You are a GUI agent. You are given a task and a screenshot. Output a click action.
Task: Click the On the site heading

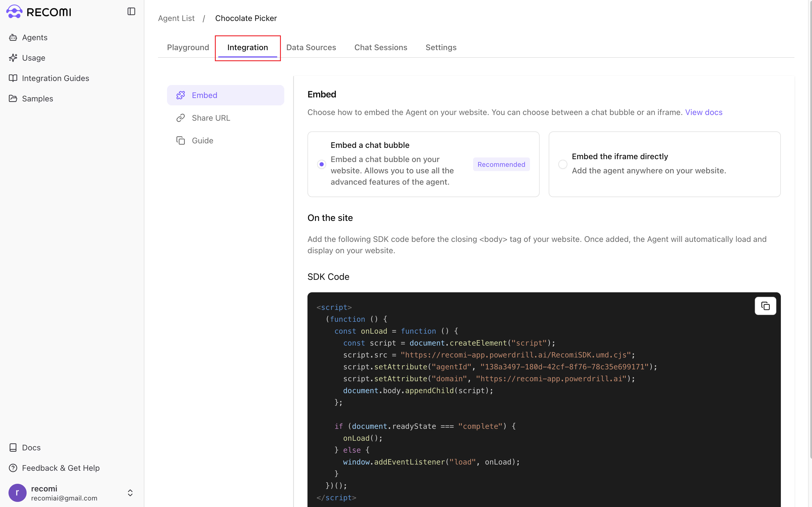330,218
